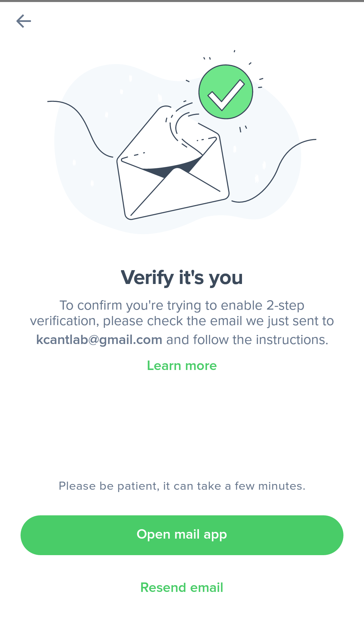Image resolution: width=364 pixels, height=629 pixels.
Task: Tap the green checkmark badge
Action: (226, 92)
